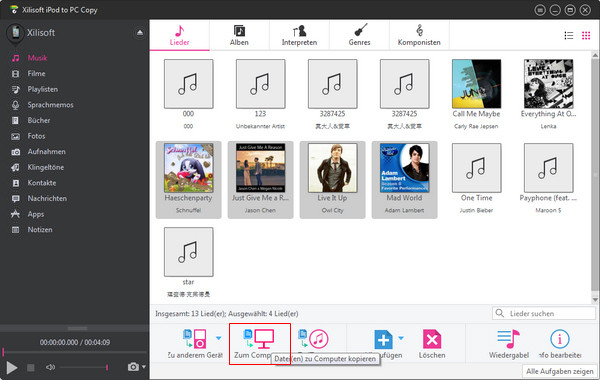Image resolution: width=600 pixels, height=380 pixels.
Task: Select the Live It Up cover
Action: click(x=333, y=168)
